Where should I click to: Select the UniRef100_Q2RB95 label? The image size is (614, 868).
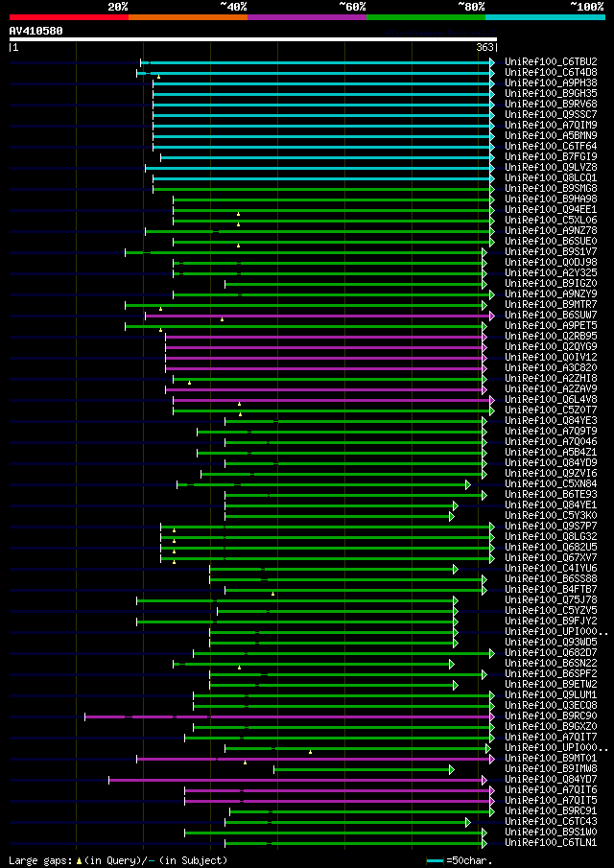pyautogui.click(x=551, y=337)
